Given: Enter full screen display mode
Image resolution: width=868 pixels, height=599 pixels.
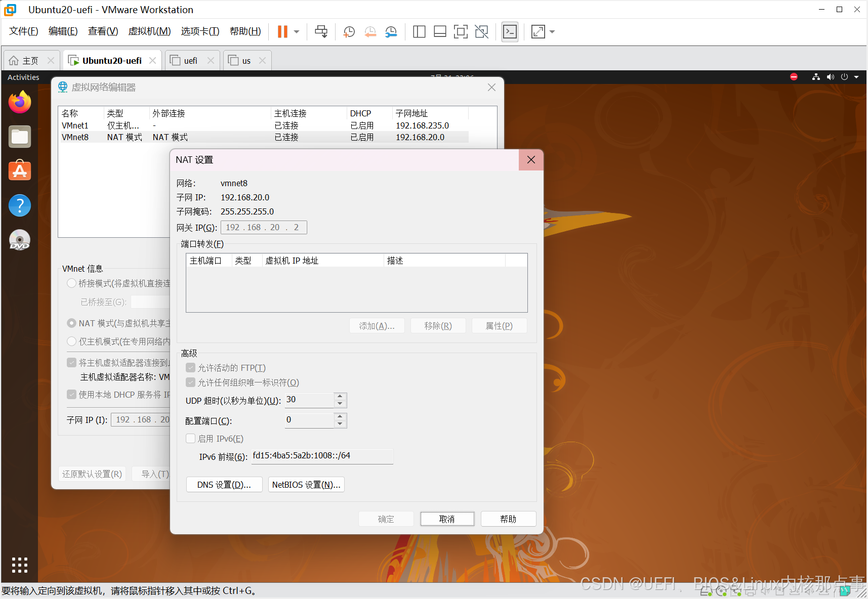Looking at the screenshot, I should (x=461, y=31).
